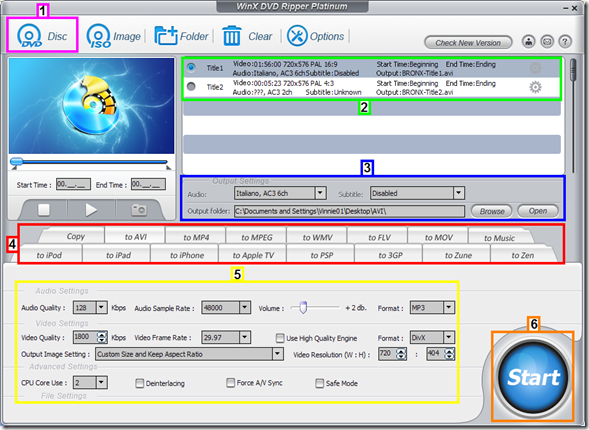Image resolution: width=589 pixels, height=430 pixels.
Task: Open settings gear for Title2
Action: pos(535,87)
